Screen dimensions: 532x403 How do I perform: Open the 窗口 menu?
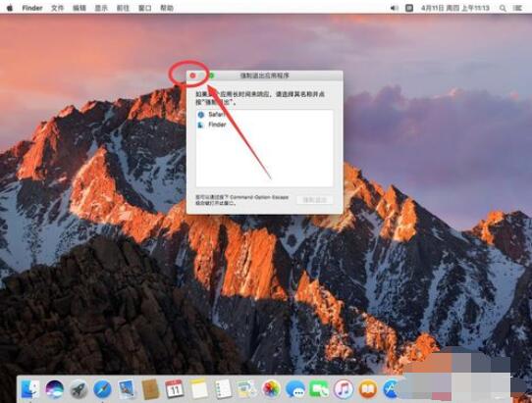pyautogui.click(x=145, y=8)
